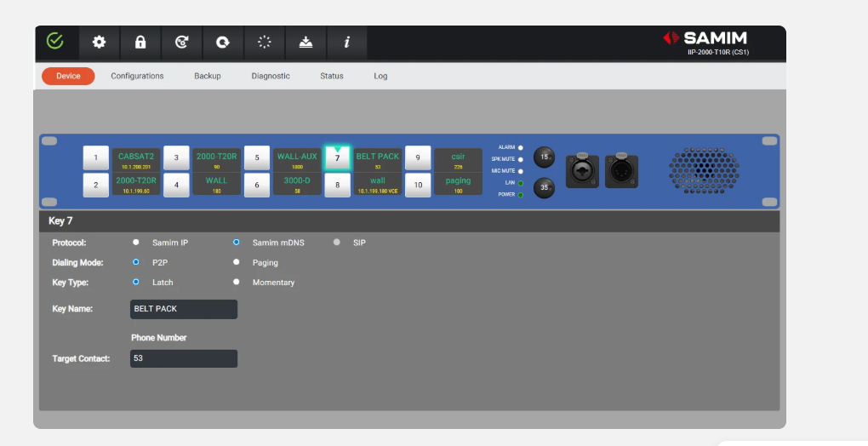Click the green checkmark status icon

pyautogui.click(x=55, y=41)
